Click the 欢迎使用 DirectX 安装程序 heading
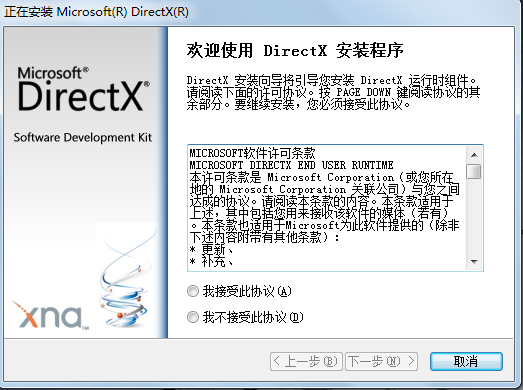523x390 pixels. coord(295,51)
